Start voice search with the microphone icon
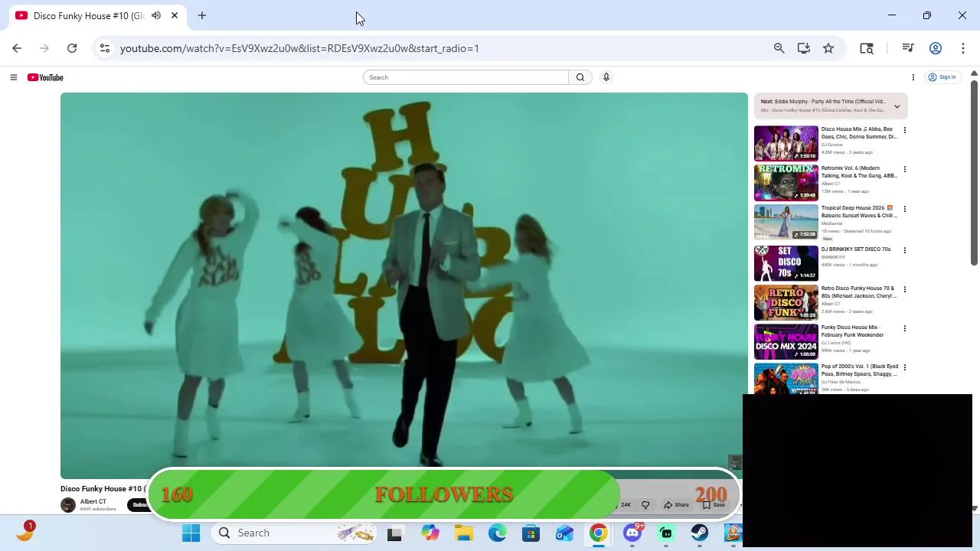 click(x=606, y=77)
